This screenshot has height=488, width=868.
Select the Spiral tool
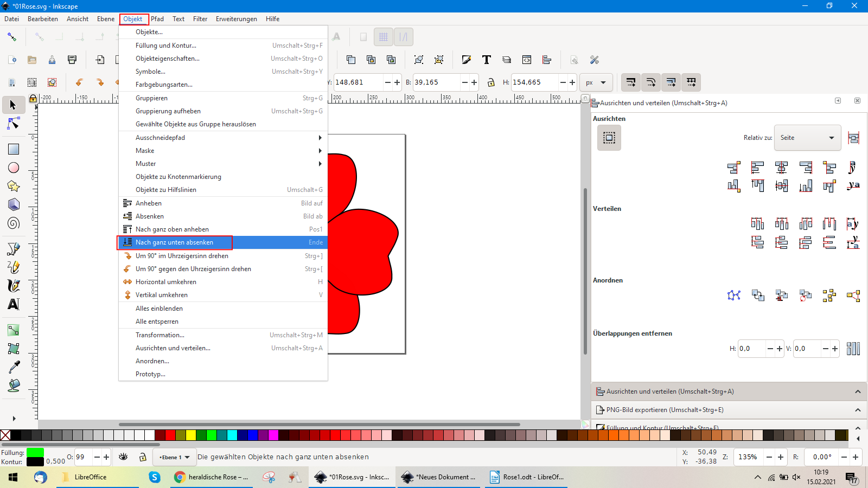click(x=14, y=223)
